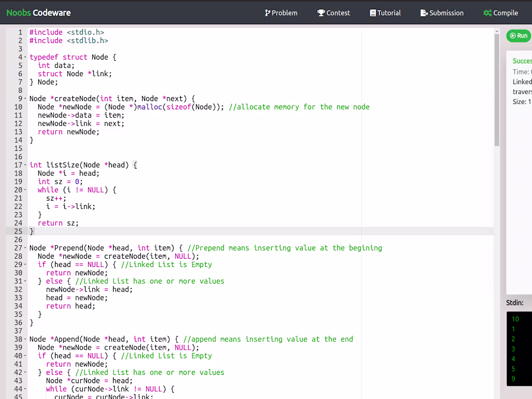Click the Noobs Codeware logo

pyautogui.click(x=38, y=13)
